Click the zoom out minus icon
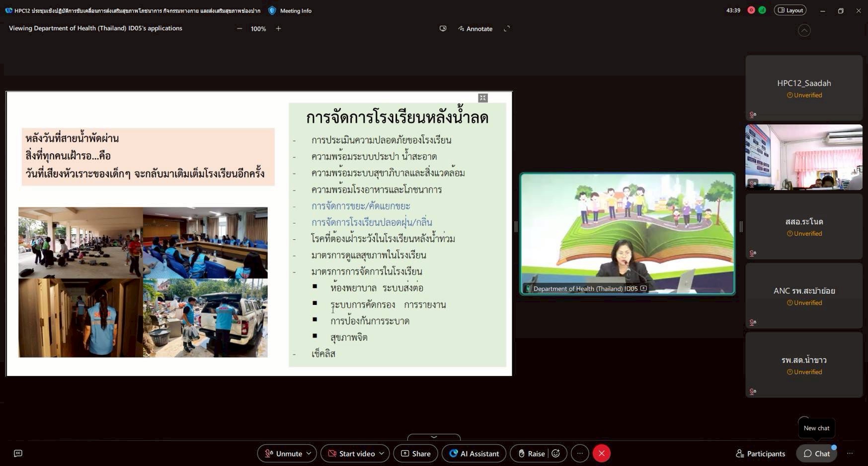The image size is (868, 466). coord(239,29)
